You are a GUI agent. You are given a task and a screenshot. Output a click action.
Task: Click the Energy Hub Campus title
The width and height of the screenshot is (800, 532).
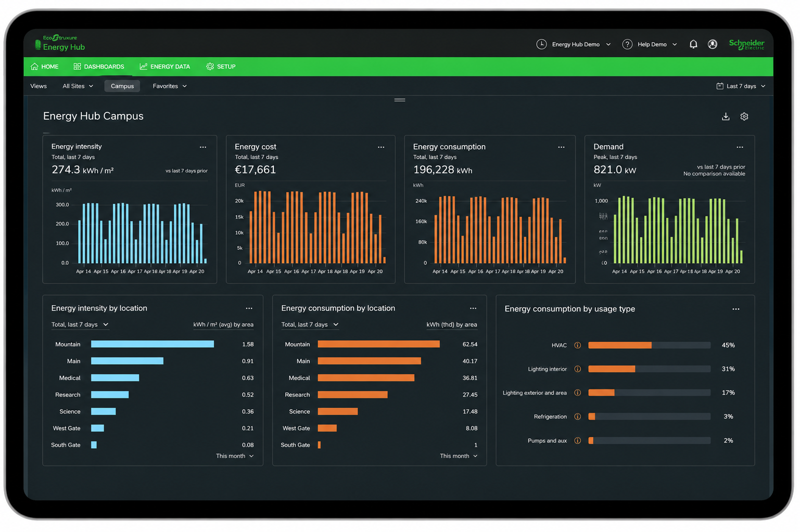point(93,116)
